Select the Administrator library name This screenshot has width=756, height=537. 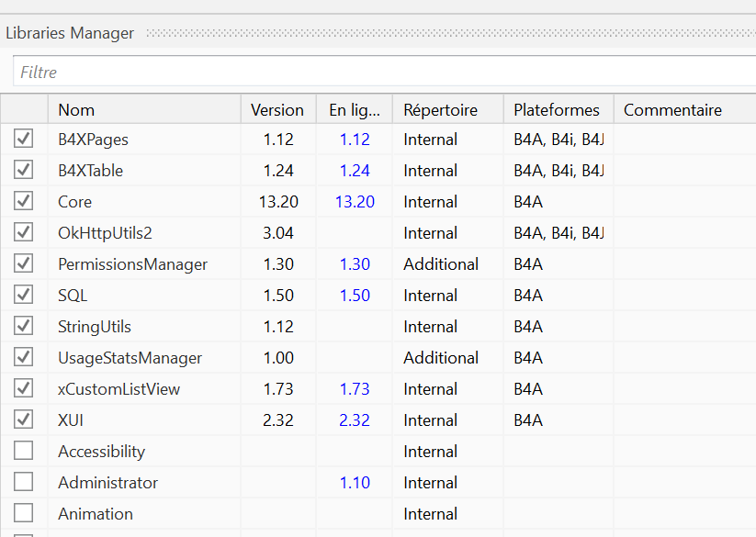click(x=108, y=483)
